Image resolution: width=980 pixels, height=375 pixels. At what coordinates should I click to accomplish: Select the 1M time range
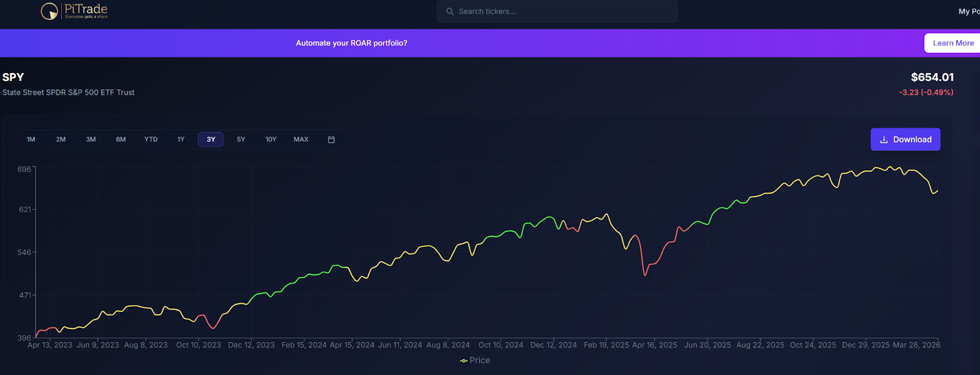[x=31, y=140]
